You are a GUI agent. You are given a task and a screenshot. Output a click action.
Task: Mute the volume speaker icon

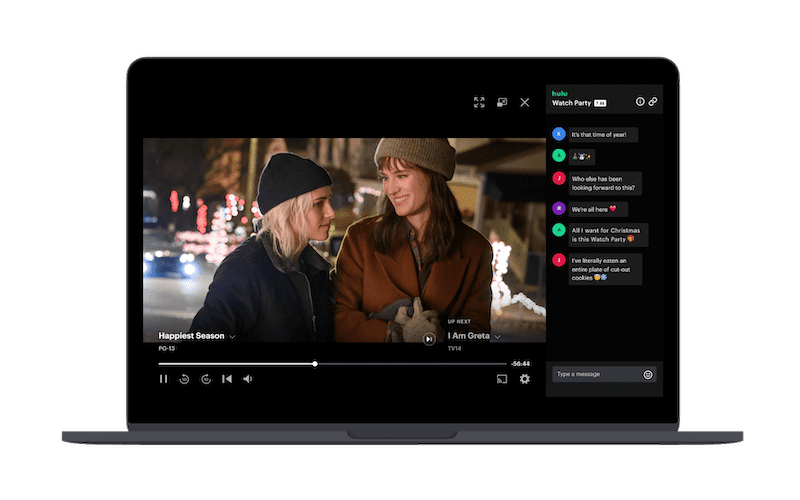(248, 379)
